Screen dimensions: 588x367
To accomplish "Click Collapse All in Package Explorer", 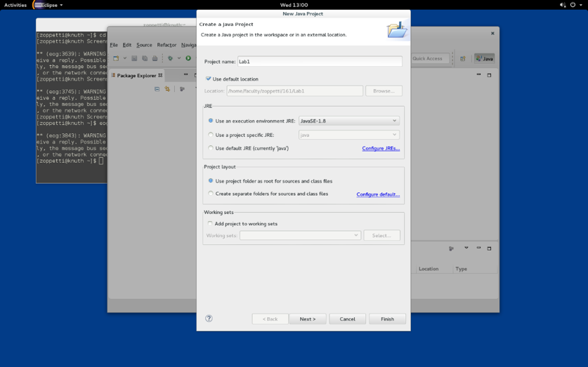I will 157,89.
